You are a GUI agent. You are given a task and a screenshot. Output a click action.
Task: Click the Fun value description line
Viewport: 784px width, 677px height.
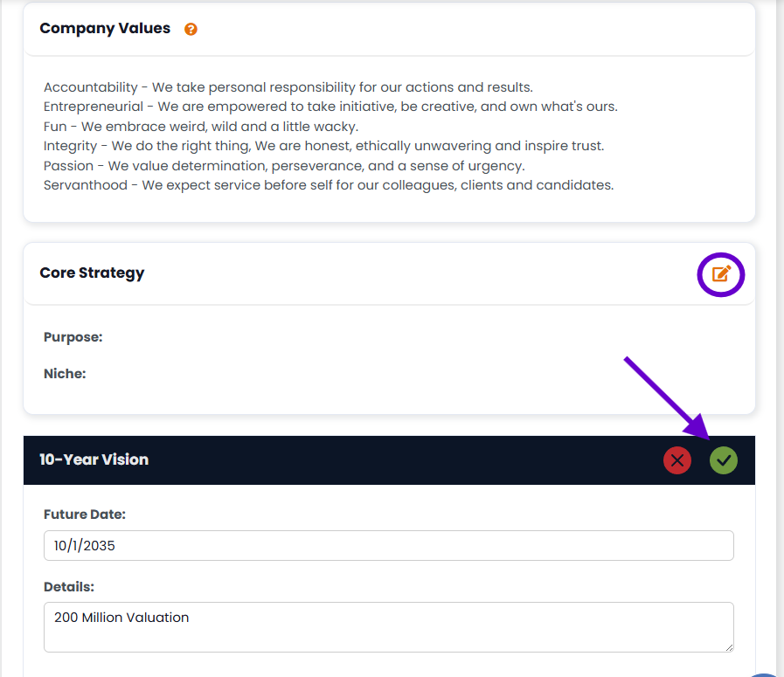(x=200, y=127)
